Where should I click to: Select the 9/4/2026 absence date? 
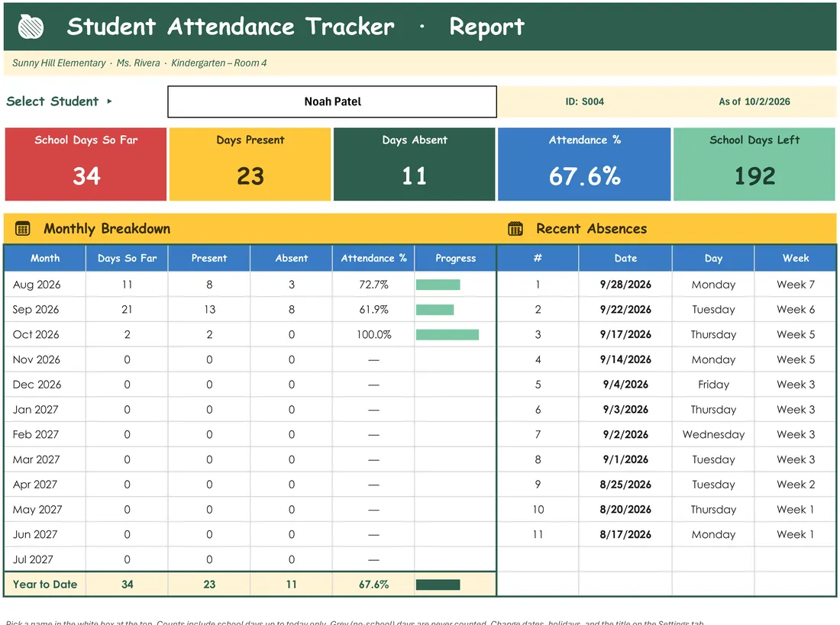[625, 385]
